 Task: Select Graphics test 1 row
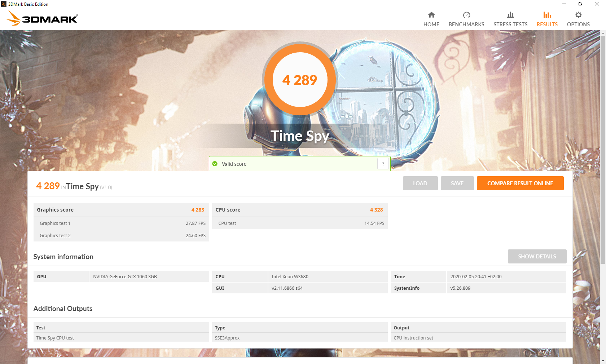click(x=122, y=223)
